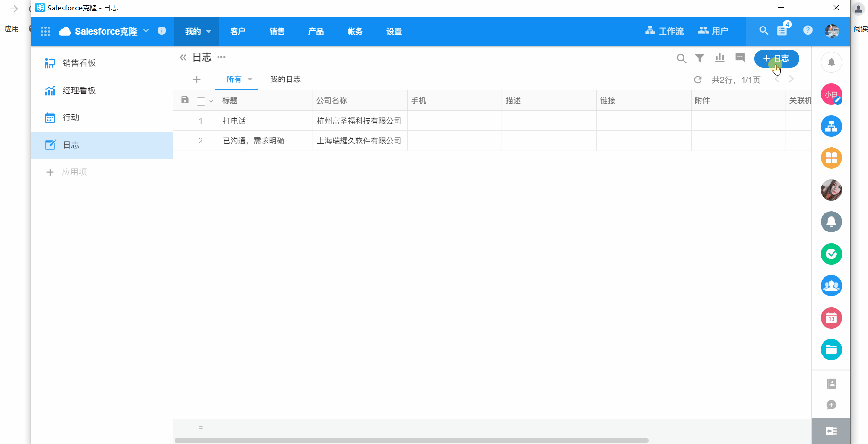
Task: Search records with the magnifier icon
Action: coord(681,58)
